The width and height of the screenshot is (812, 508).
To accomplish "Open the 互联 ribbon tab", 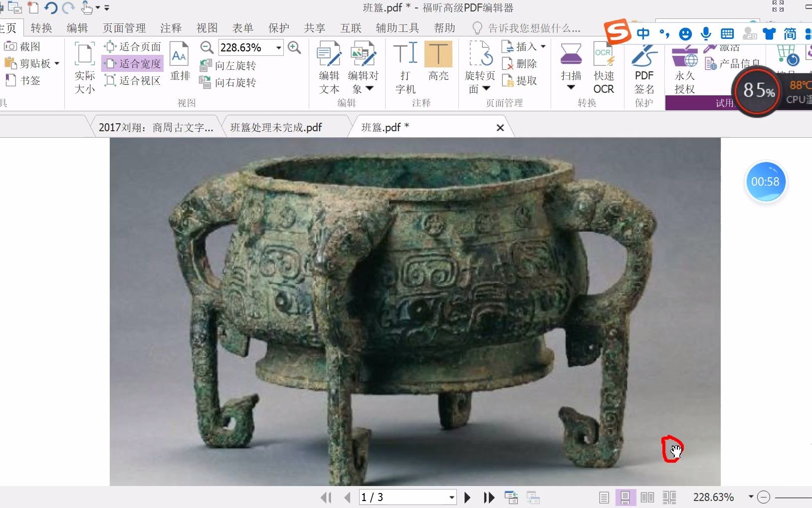I will point(351,28).
